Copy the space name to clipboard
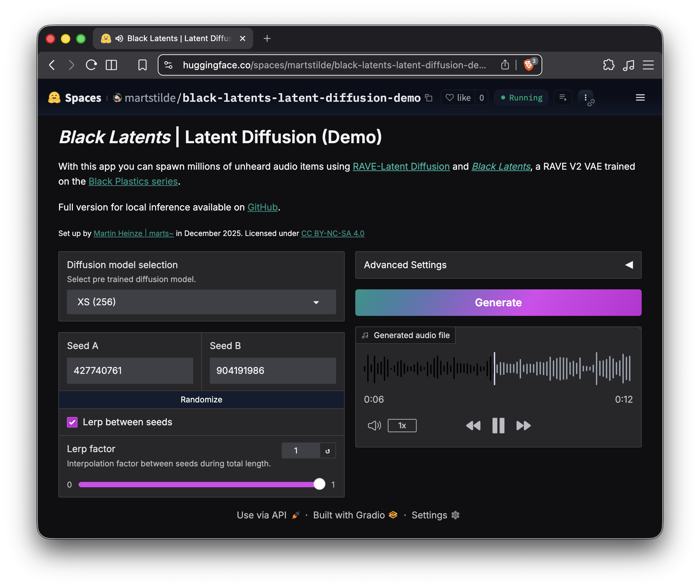 pyautogui.click(x=429, y=98)
